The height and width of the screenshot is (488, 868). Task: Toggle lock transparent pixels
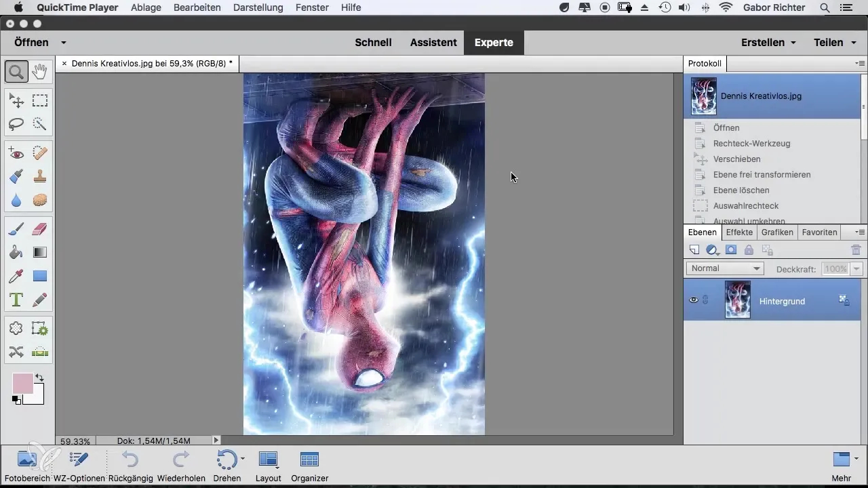(x=766, y=250)
